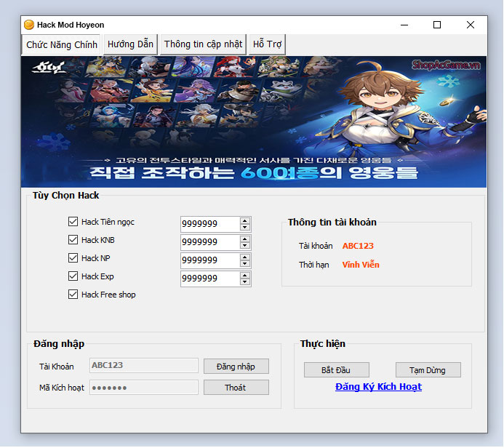Uncheck the Hack Free shop option
Viewport: 504px width, 448px height.
73,295
